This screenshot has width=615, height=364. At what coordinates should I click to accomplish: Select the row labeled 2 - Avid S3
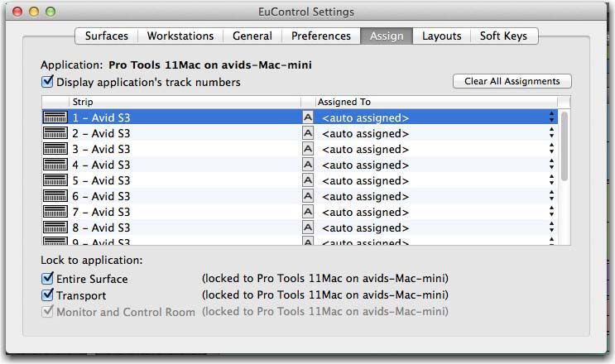pos(300,133)
